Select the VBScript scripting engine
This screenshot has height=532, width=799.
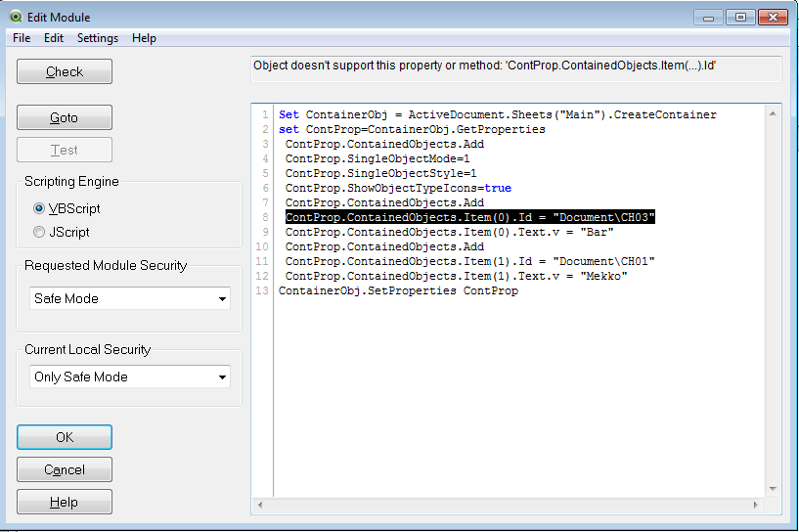coord(39,208)
